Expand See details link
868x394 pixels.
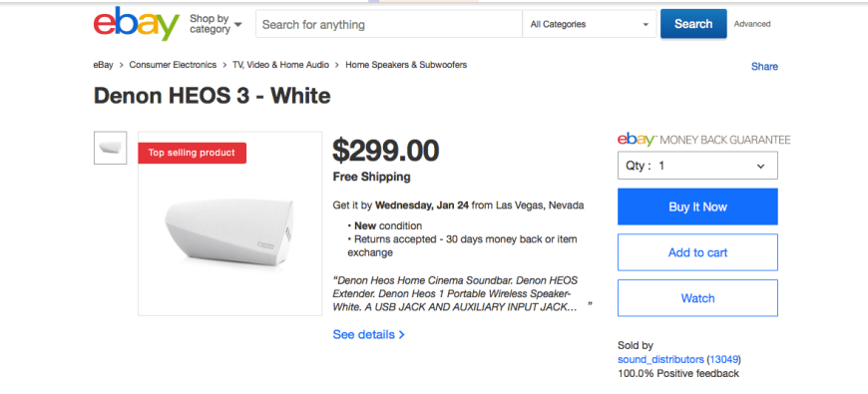(x=369, y=335)
